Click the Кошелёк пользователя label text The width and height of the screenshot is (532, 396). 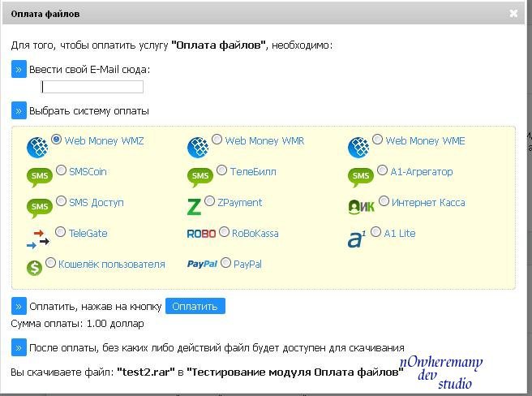pos(112,265)
